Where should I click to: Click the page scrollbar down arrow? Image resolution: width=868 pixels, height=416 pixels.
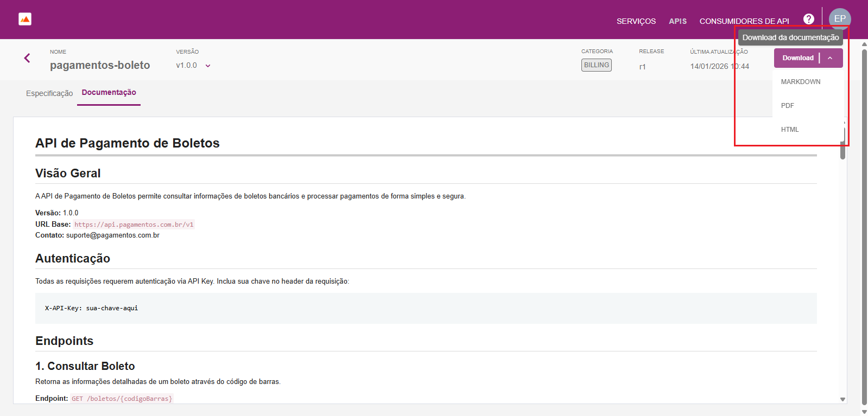coord(864,412)
